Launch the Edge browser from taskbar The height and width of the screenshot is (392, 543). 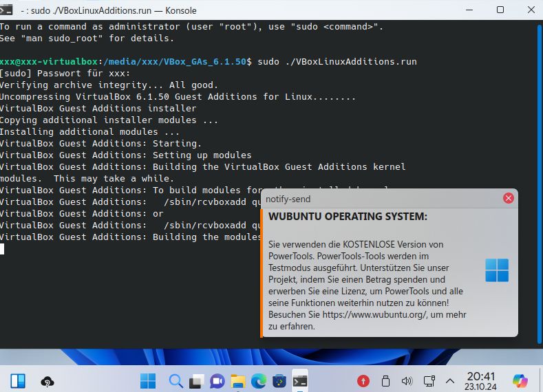coord(259,381)
